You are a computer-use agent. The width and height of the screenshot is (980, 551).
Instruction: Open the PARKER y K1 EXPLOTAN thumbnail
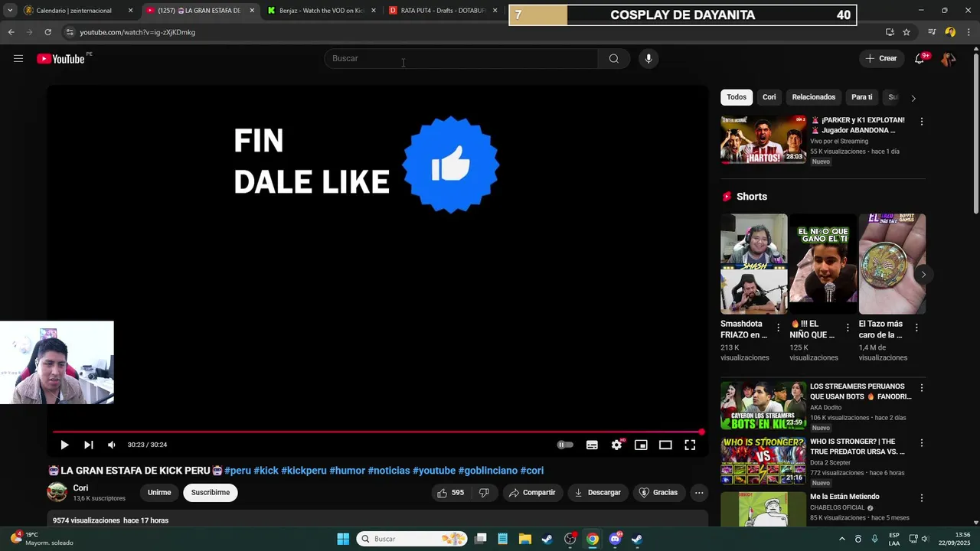pos(763,139)
